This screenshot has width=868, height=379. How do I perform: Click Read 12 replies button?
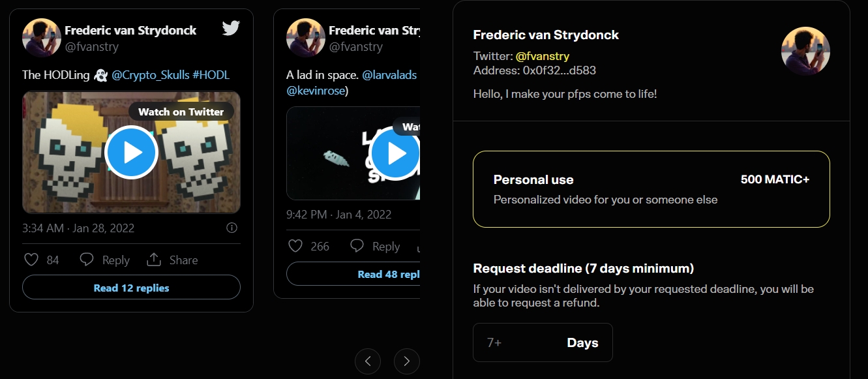click(131, 288)
